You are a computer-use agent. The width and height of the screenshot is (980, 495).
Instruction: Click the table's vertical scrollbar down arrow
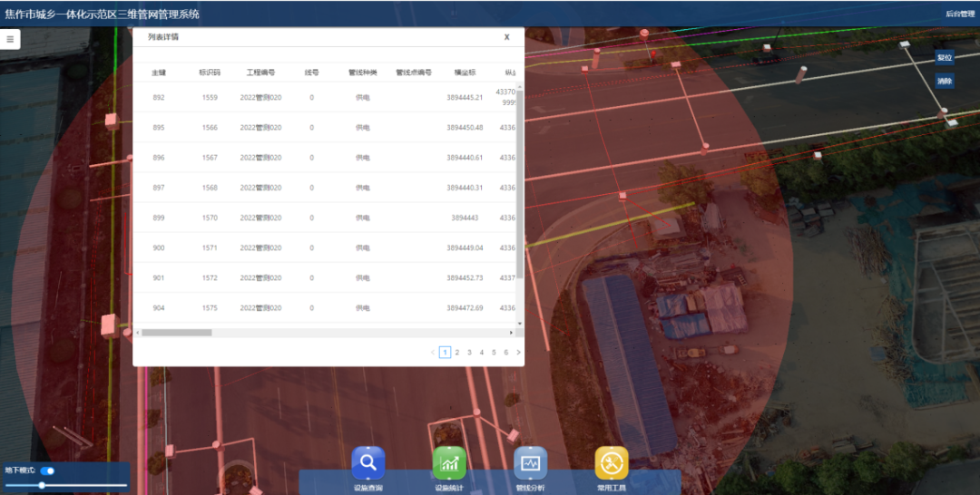pos(520,323)
